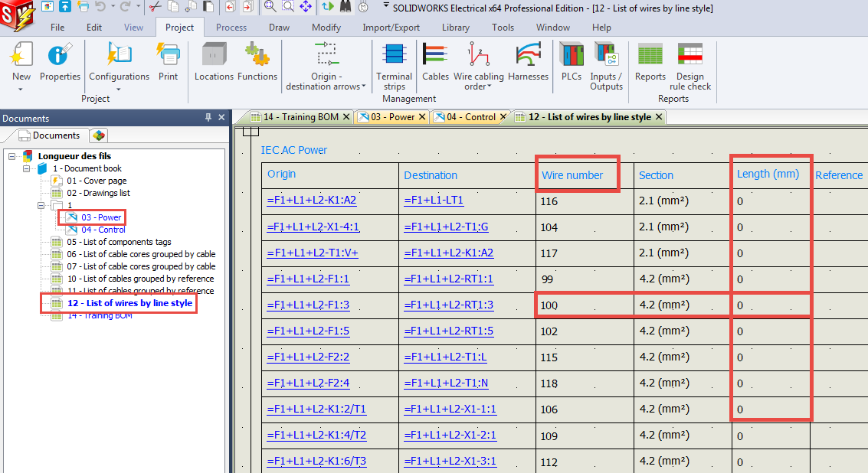Screen dimensions: 868x473
Task: Open the Draw ribbon tab
Action: click(x=279, y=28)
